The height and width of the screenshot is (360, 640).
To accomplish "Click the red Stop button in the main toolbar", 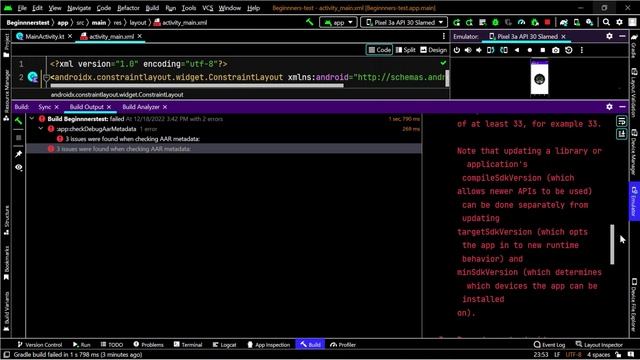I will (x=547, y=22).
